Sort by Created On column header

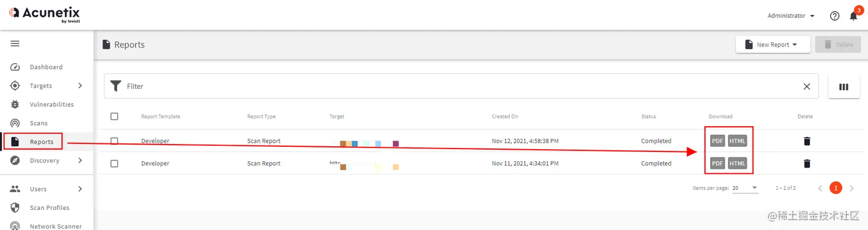pos(505,116)
